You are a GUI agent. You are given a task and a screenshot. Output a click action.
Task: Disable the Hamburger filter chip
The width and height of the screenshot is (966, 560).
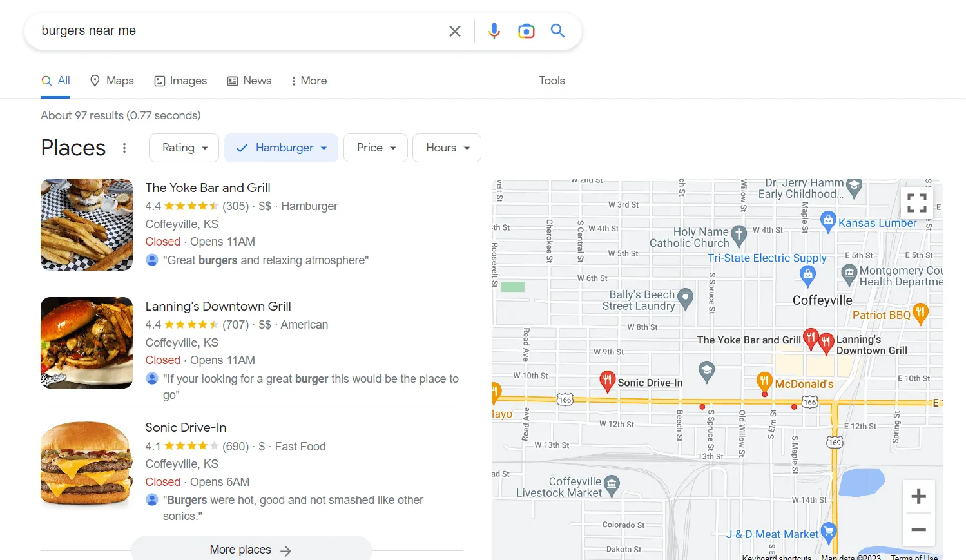click(x=281, y=148)
